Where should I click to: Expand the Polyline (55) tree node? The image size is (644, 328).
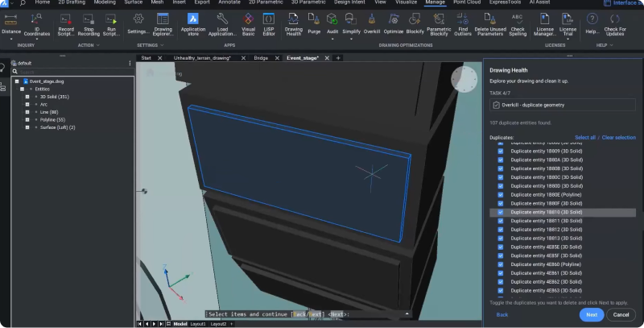(27, 120)
